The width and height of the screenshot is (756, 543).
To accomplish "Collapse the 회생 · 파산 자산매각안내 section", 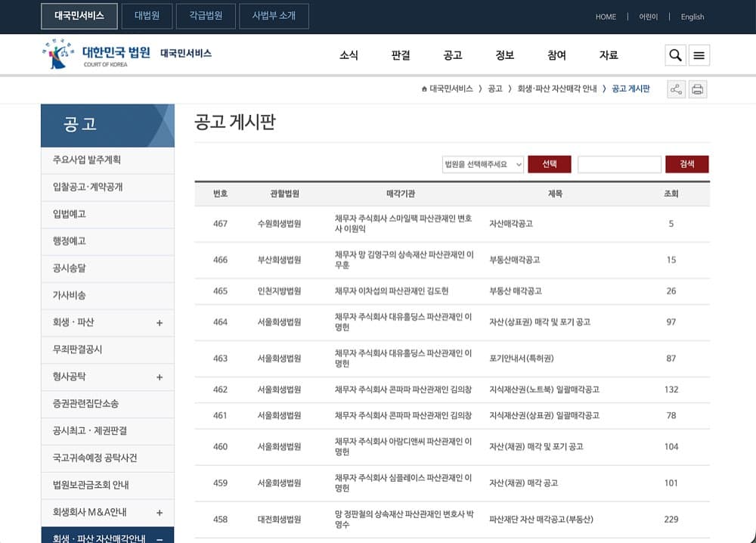I will (160, 539).
